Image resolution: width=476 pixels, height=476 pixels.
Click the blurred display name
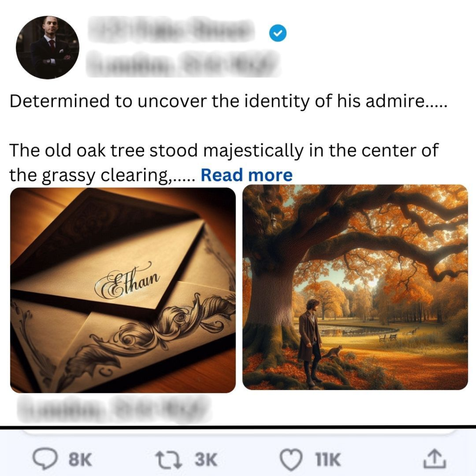click(172, 30)
